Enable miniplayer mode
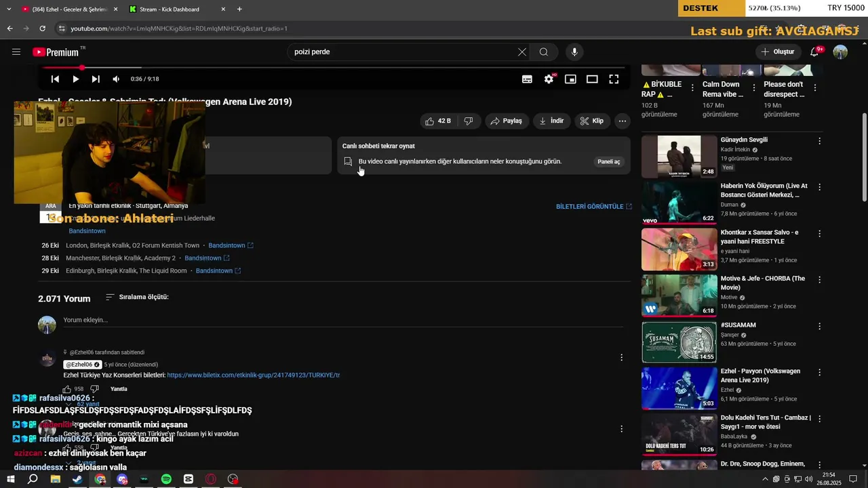 click(570, 79)
